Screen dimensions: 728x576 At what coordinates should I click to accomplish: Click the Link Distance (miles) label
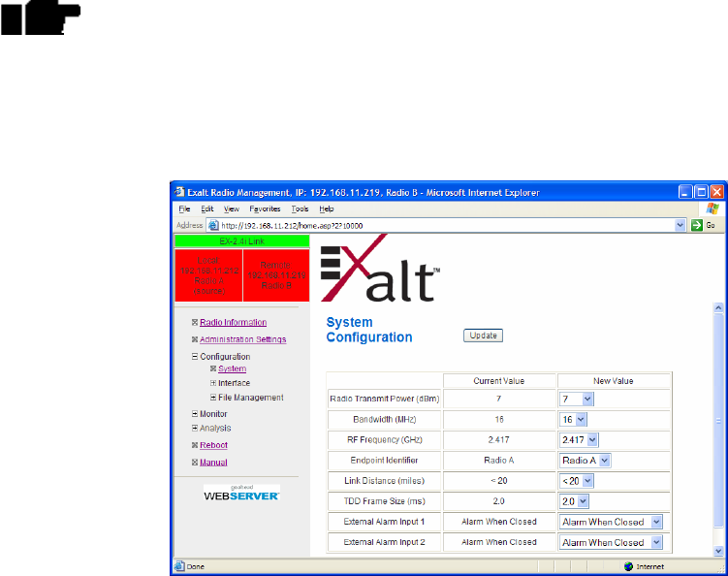[385, 481]
